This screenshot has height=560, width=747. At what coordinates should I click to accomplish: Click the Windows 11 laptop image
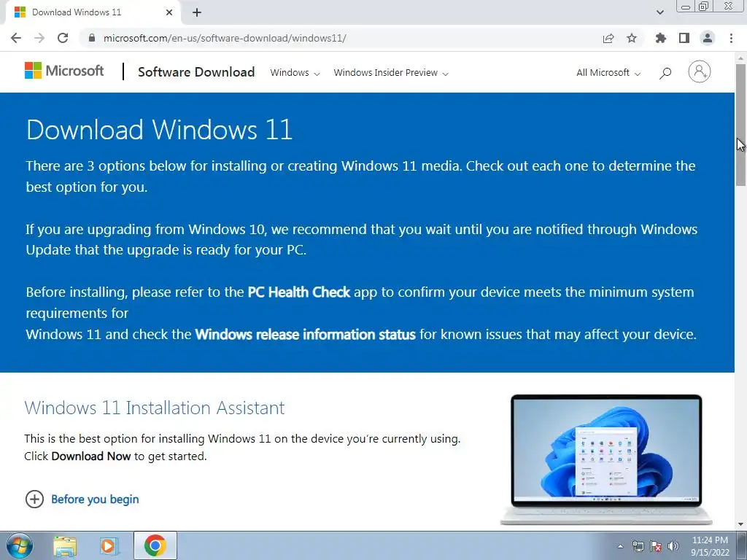click(x=606, y=459)
